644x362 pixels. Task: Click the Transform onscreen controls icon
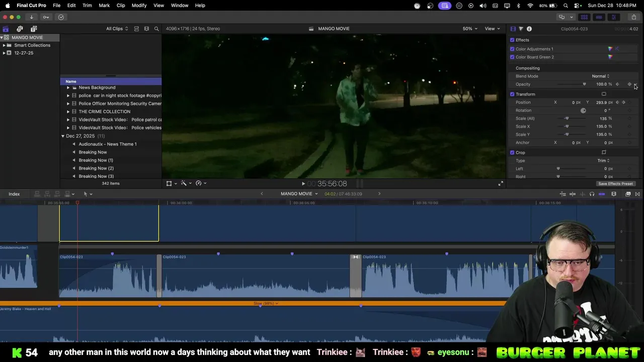click(604, 94)
